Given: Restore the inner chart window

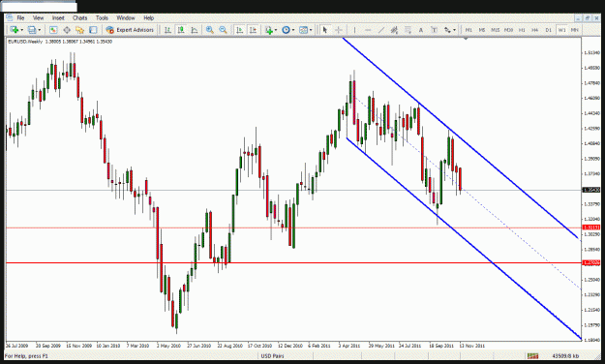Looking at the screenshot, I should (x=588, y=17).
